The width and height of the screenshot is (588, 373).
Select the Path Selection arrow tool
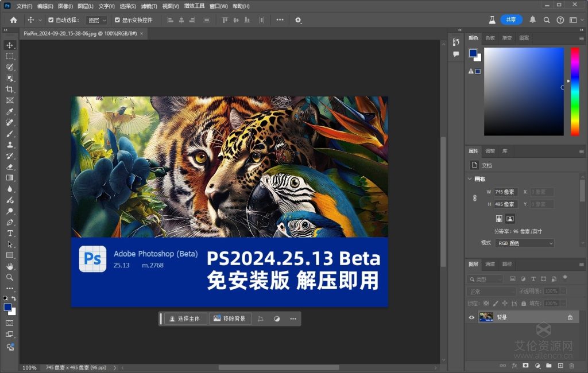[10, 244]
